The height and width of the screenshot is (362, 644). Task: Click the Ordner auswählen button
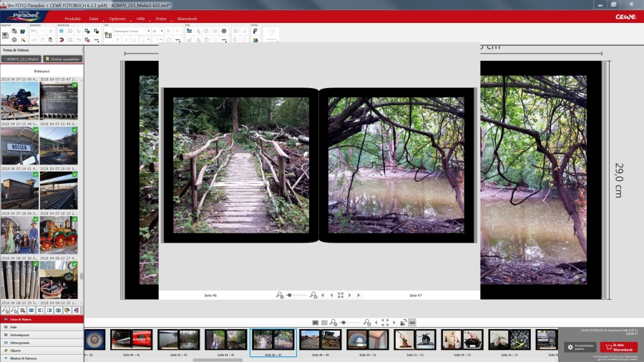[62, 59]
